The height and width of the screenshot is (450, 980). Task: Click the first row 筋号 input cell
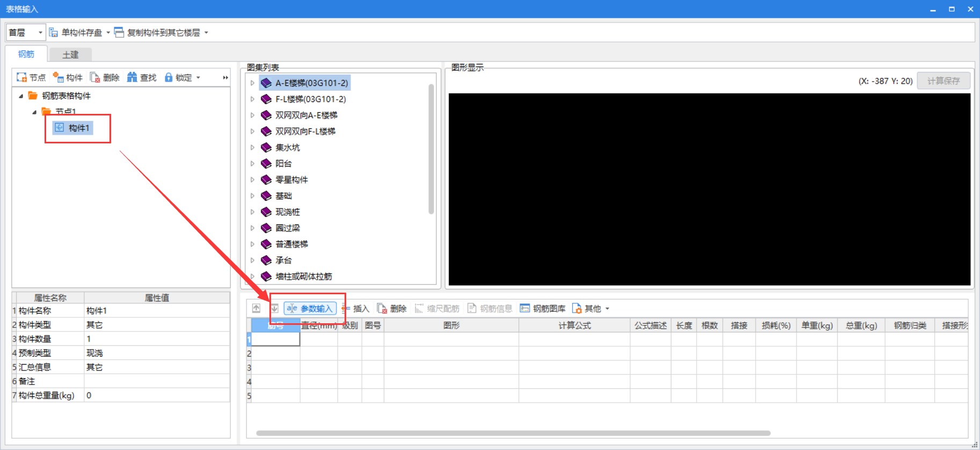[276, 339]
